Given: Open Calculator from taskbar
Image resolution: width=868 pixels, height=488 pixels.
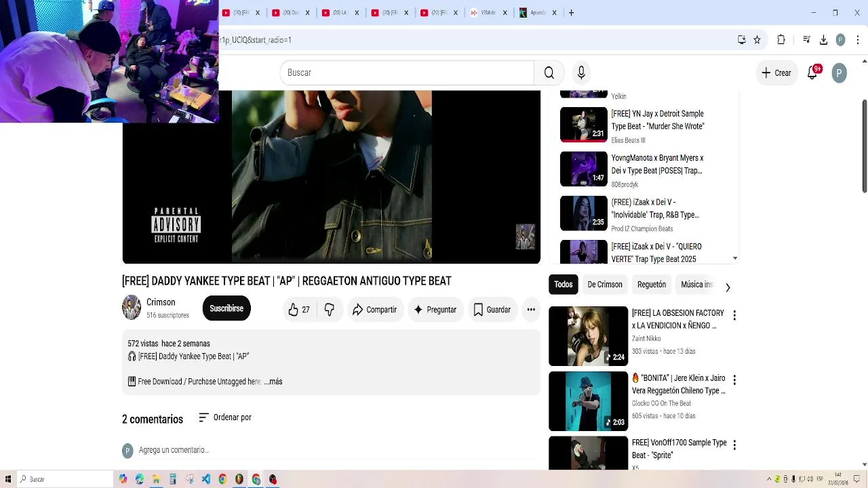Looking at the screenshot, I should point(173,479).
